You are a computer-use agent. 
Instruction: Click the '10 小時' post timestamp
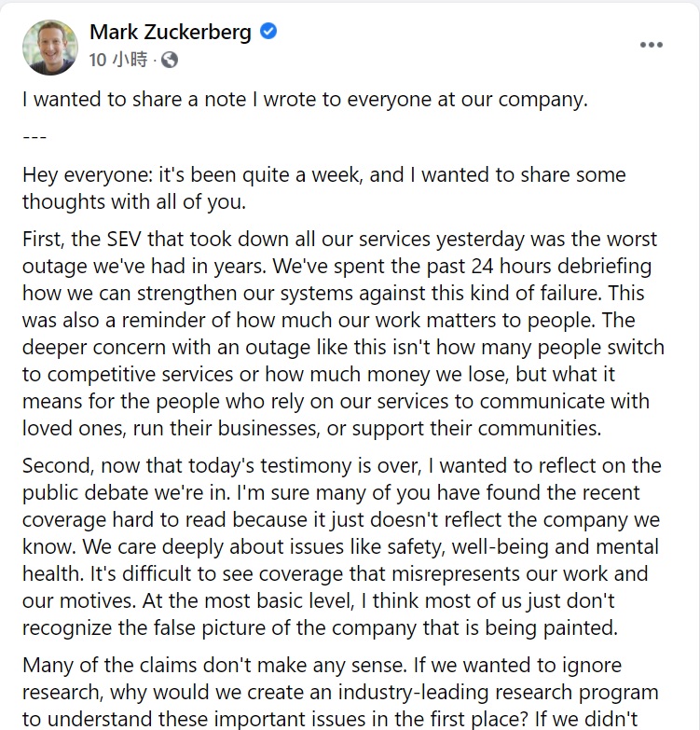(118, 60)
